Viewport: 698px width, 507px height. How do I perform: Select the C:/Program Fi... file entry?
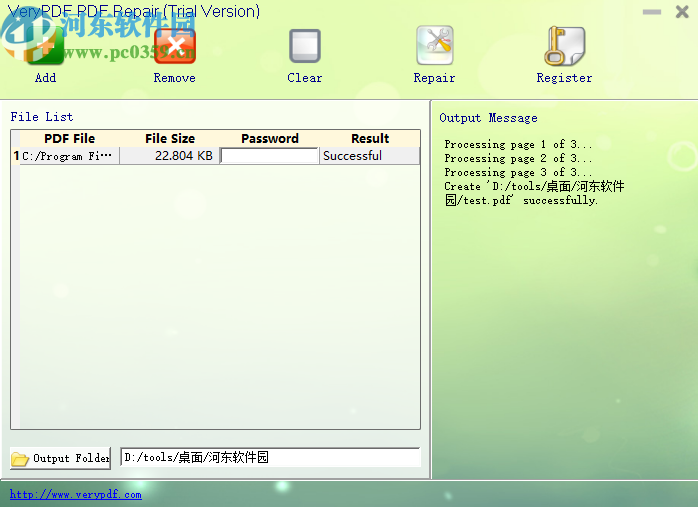69,156
